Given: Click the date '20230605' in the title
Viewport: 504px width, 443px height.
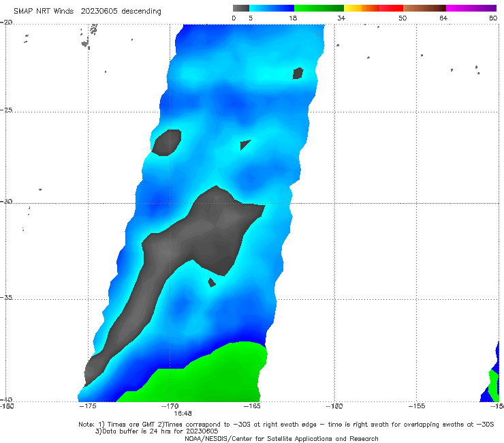Looking at the screenshot, I should pos(99,12).
